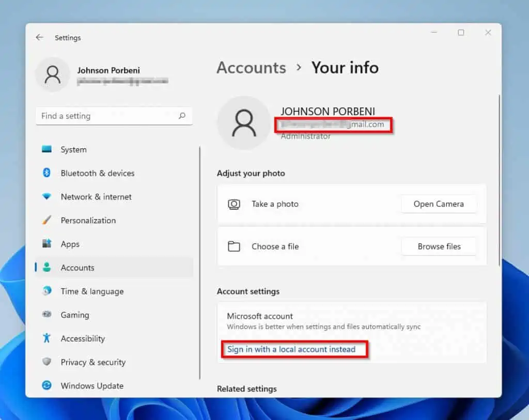Click the camera icon beside Take a photo
The image size is (529, 420).
tap(234, 204)
